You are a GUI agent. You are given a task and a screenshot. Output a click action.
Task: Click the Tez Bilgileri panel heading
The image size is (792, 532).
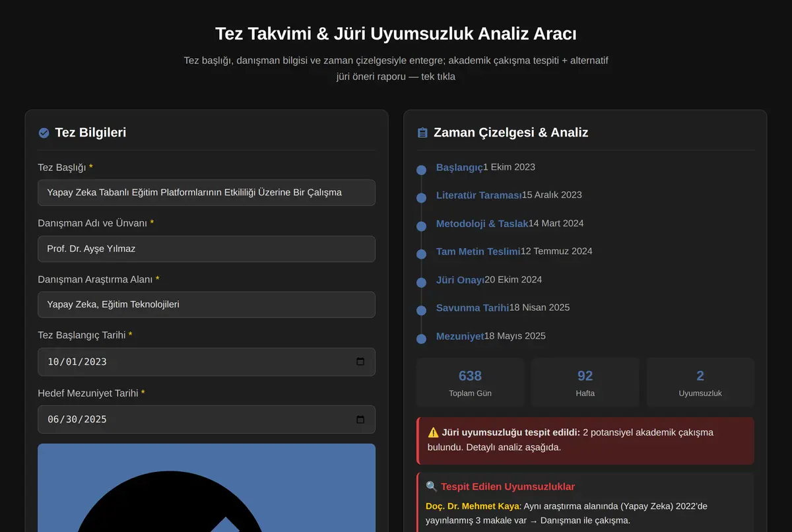coord(90,133)
